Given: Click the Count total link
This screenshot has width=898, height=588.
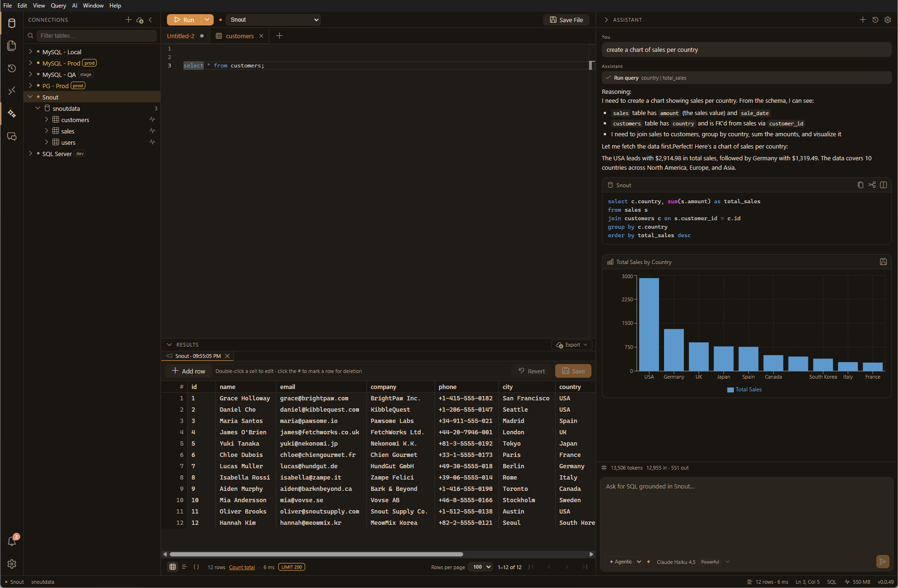Looking at the screenshot, I should (x=242, y=567).
